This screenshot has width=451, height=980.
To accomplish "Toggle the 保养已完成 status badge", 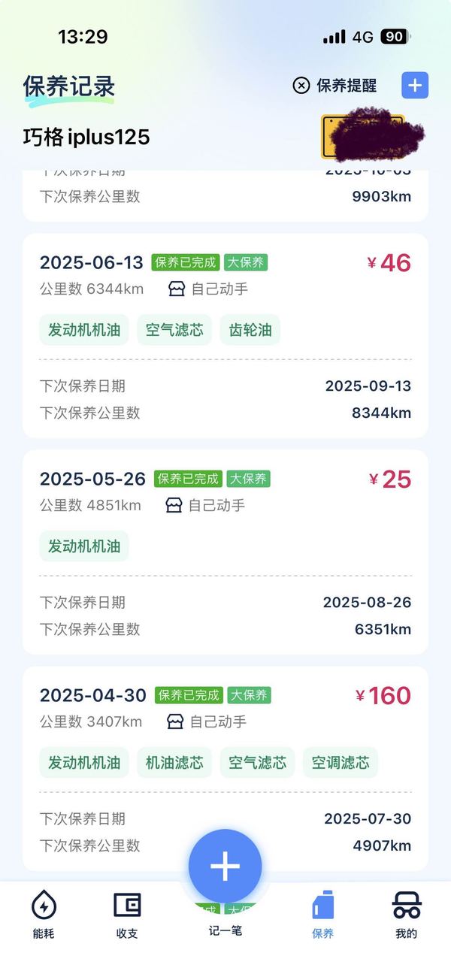I will coord(187,263).
